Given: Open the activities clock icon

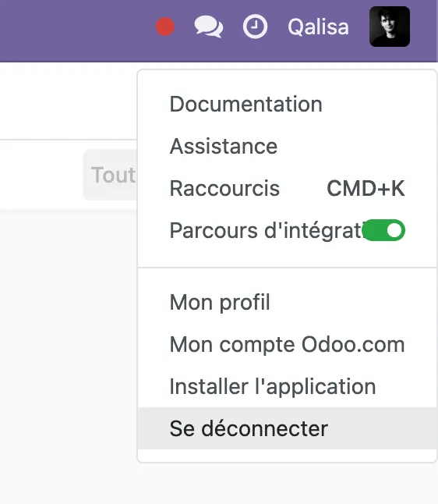Looking at the screenshot, I should pos(255,27).
